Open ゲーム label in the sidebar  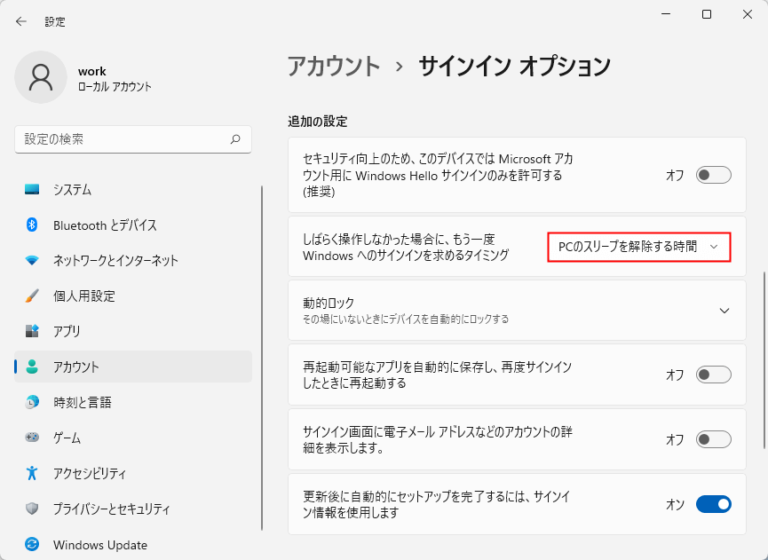67,438
